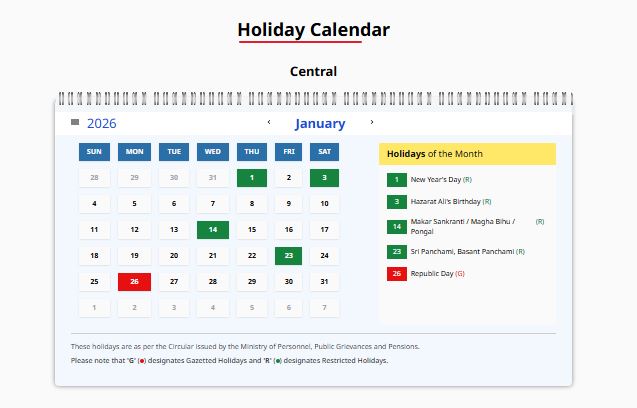The width and height of the screenshot is (637, 408).
Task: Select January 1 holiday date
Action: pyautogui.click(x=252, y=178)
